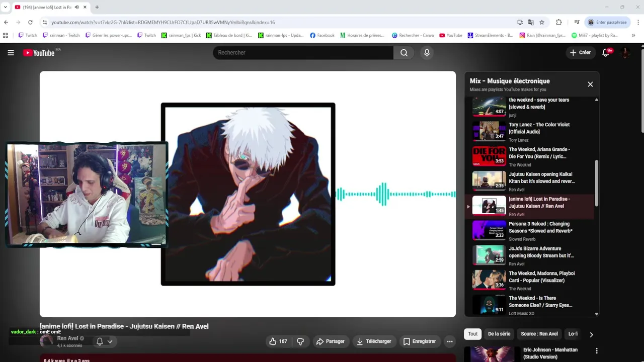This screenshot has width=644, height=362.
Task: Open the subscription notification bell dropdown
Action: pos(104,341)
